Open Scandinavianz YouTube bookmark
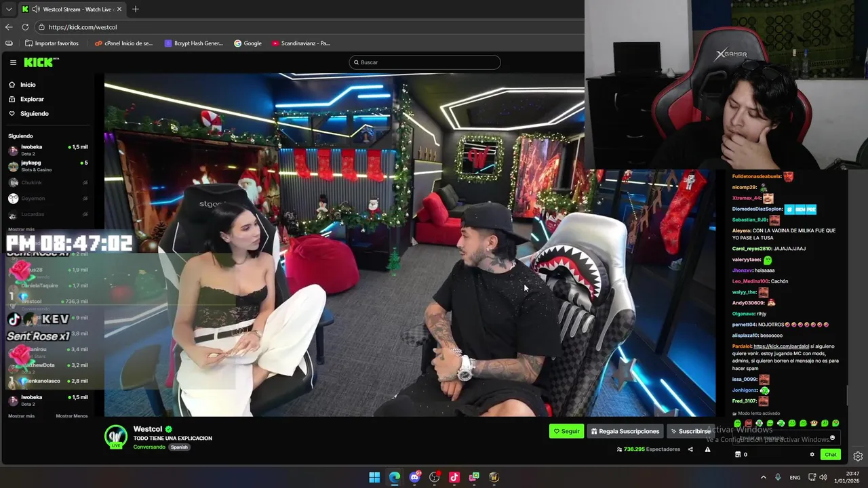868x488 pixels. 301,43
